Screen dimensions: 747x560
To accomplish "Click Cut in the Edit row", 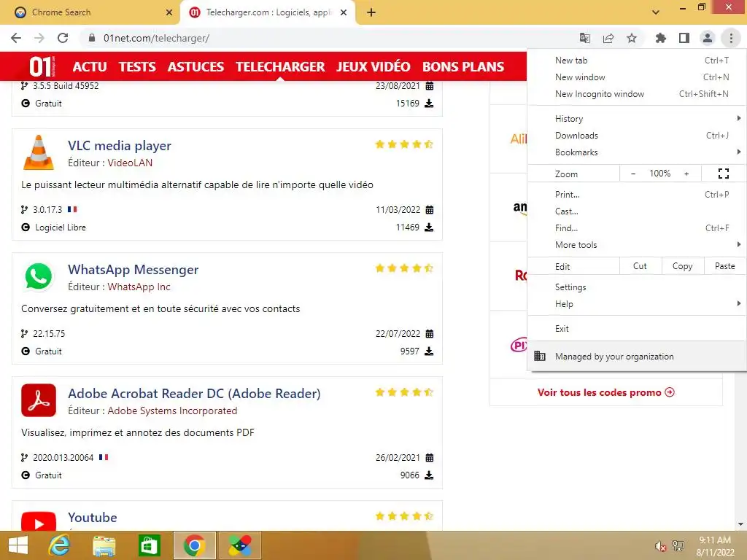I will coord(640,266).
